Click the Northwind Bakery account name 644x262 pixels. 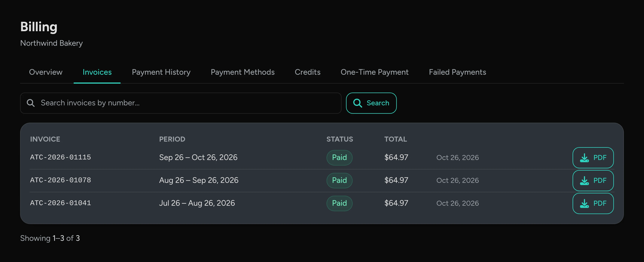coord(52,43)
